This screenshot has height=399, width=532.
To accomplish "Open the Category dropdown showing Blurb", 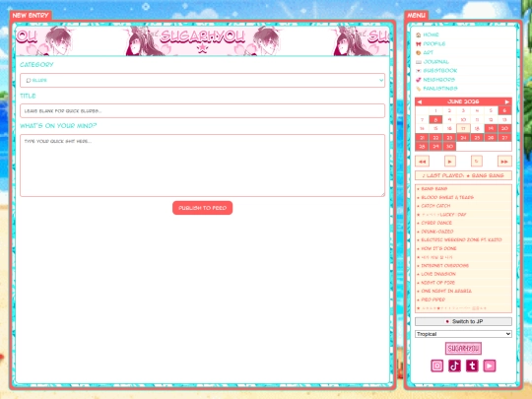I will (x=202, y=81).
